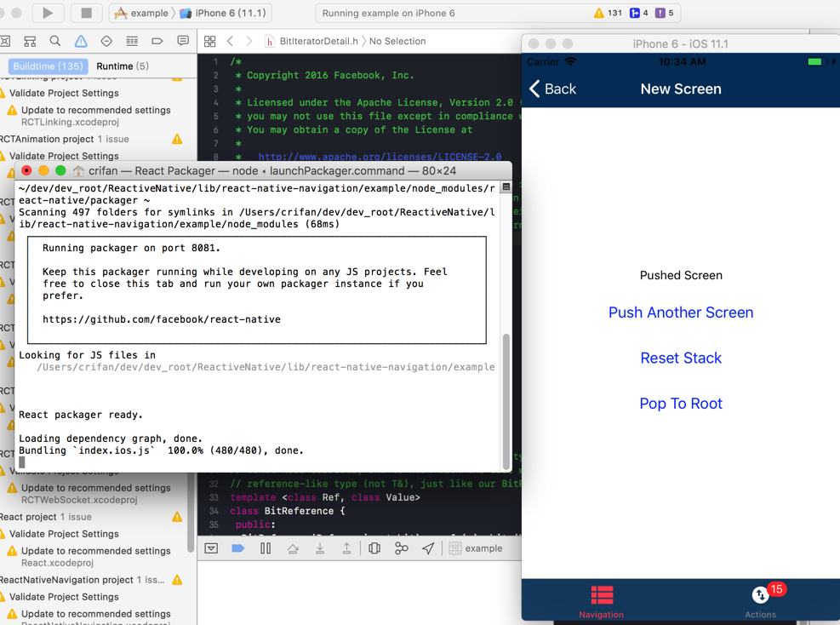Pause program execution in debug bar

point(266,548)
